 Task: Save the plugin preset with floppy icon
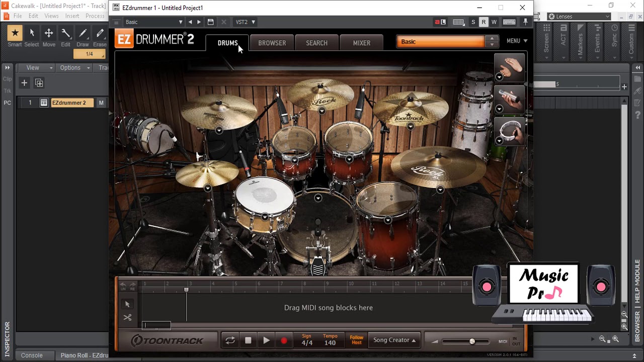coord(211,22)
